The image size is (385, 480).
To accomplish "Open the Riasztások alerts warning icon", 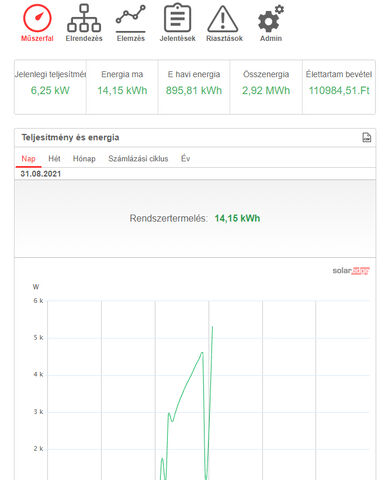I will click(223, 19).
